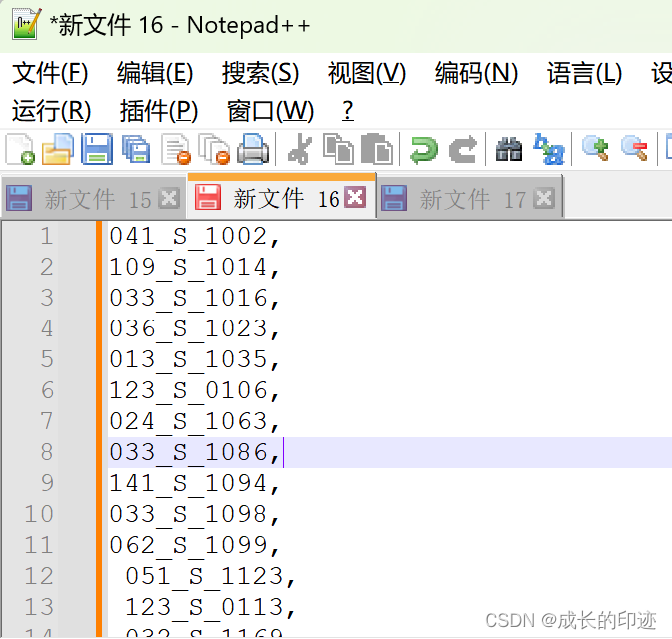Viewport: 672px width, 639px height.
Task: Open the 插件(P) menu
Action: pos(159,111)
